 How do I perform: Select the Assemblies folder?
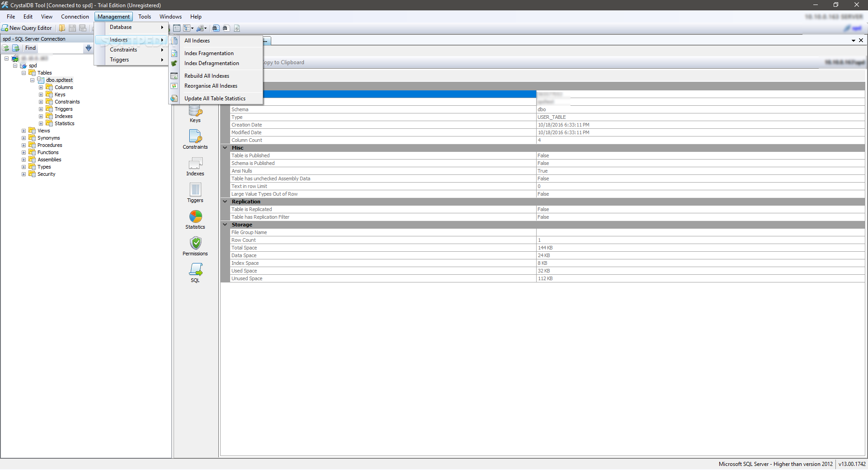(x=49, y=160)
